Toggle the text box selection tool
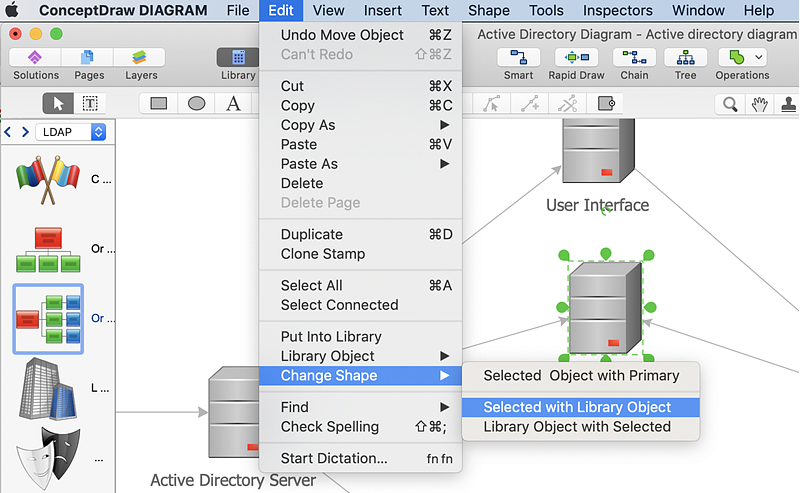This screenshot has width=800, height=493. 90,103
